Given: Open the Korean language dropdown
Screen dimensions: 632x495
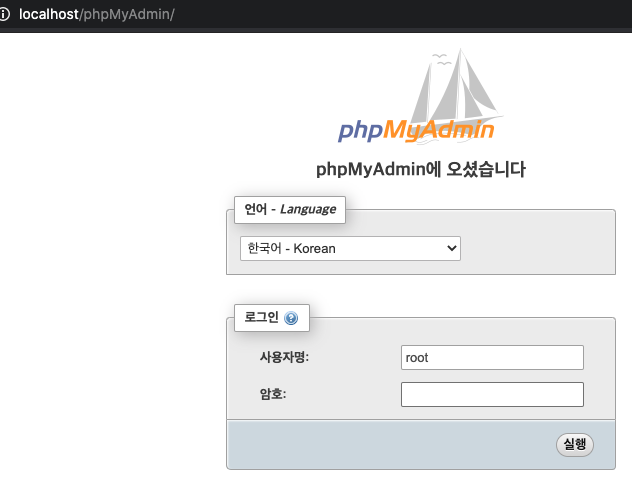Looking at the screenshot, I should click(350, 248).
